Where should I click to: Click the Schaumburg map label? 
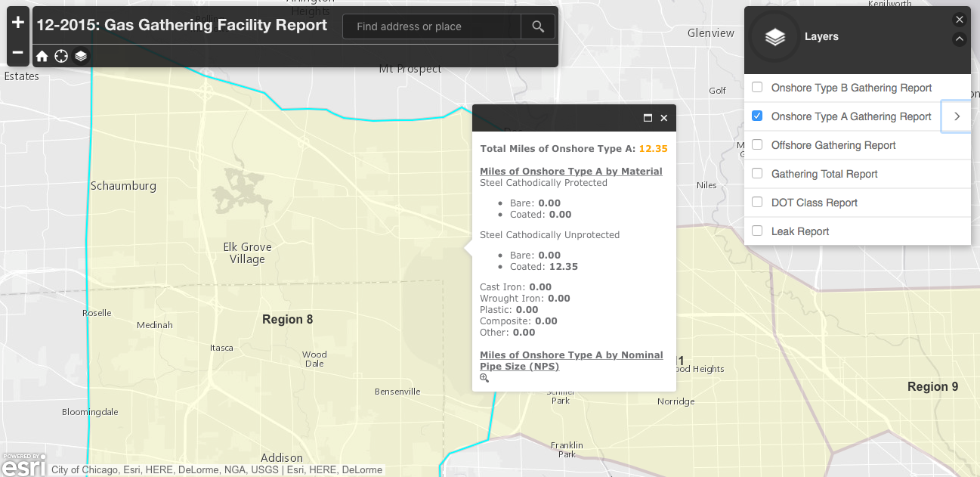[123, 186]
